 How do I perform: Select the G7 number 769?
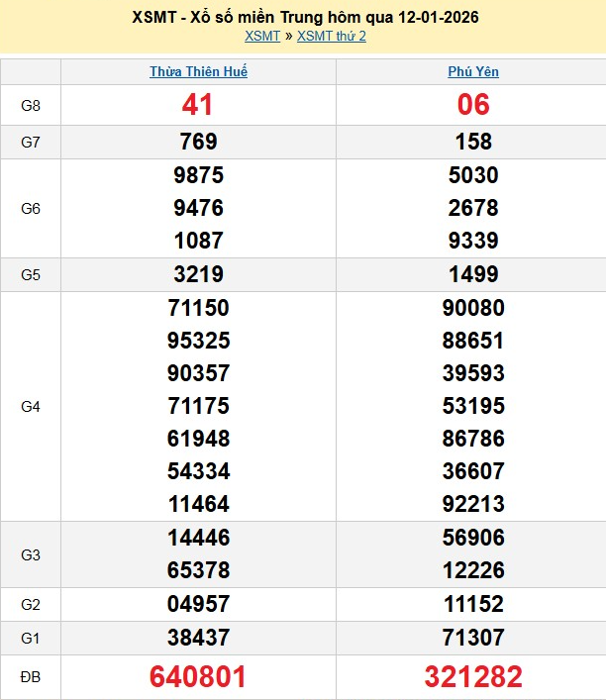coord(198,142)
